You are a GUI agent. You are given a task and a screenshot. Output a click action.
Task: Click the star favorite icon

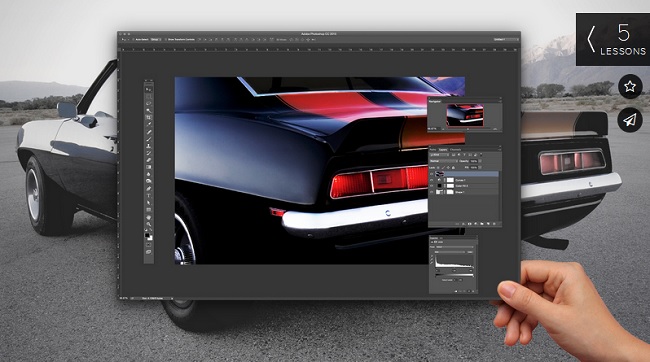[x=630, y=86]
